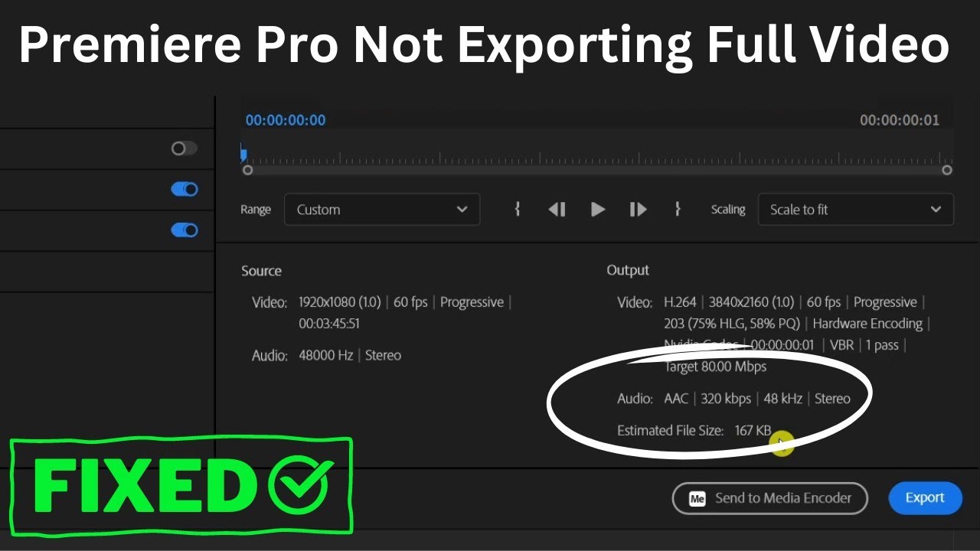Click the output resolution 3840x2160 text
The height and width of the screenshot is (551, 980).
click(751, 302)
